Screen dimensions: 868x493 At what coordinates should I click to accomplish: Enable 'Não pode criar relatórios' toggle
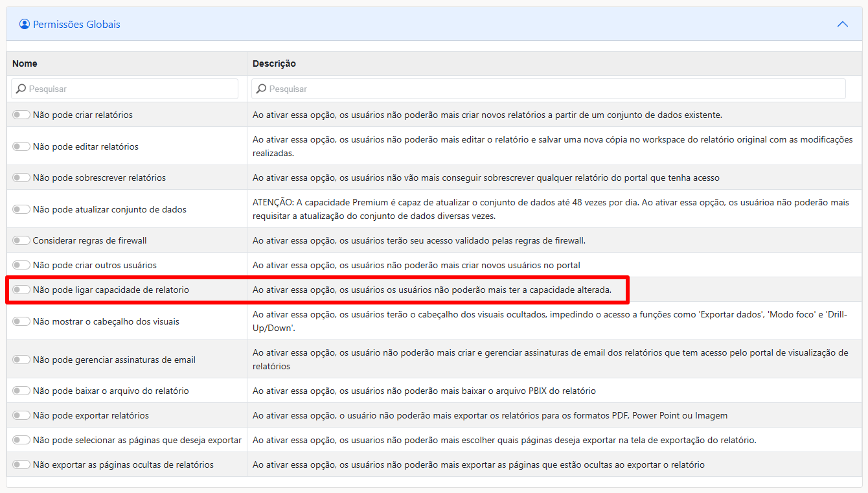coord(21,115)
